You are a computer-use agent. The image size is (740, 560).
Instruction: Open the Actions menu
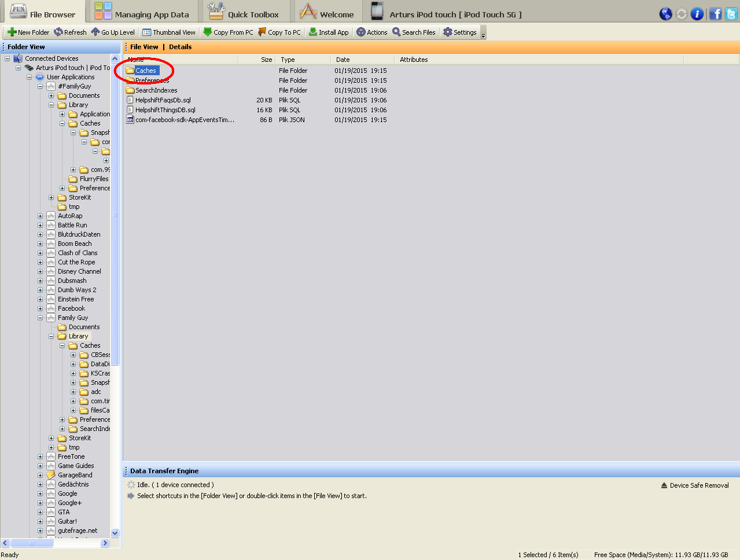pyautogui.click(x=372, y=32)
